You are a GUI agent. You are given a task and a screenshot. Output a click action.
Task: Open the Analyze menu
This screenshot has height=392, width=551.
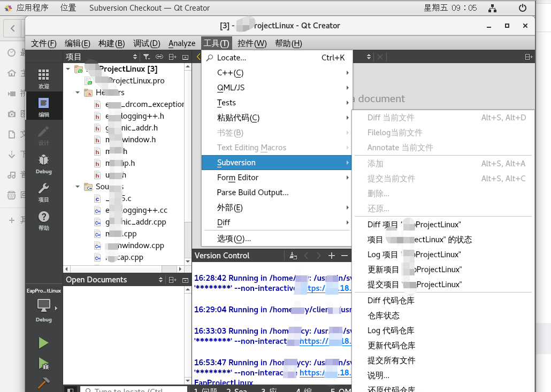[x=182, y=43]
